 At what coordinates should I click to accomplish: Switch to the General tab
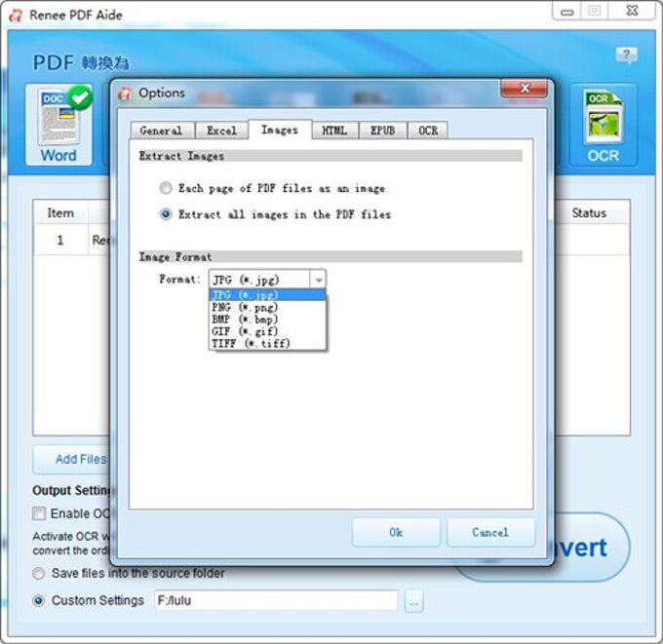pyautogui.click(x=162, y=131)
